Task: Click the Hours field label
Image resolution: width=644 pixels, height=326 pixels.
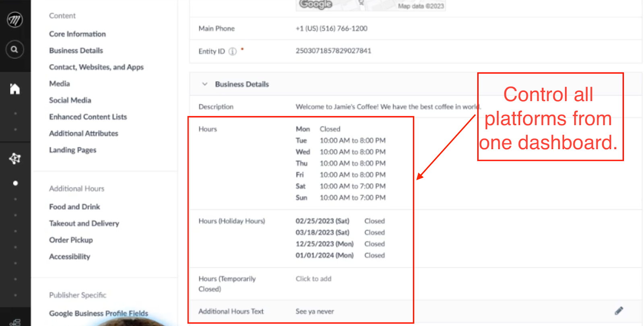Action: point(208,129)
